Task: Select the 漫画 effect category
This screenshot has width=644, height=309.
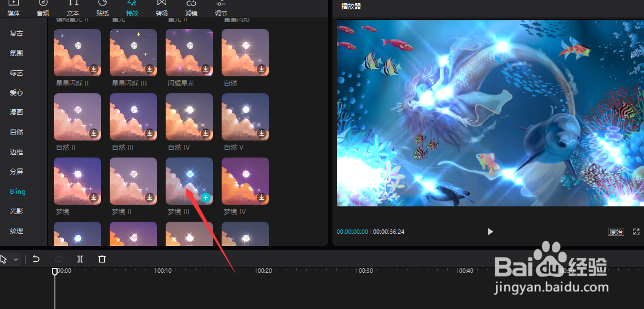Action: coord(16,112)
